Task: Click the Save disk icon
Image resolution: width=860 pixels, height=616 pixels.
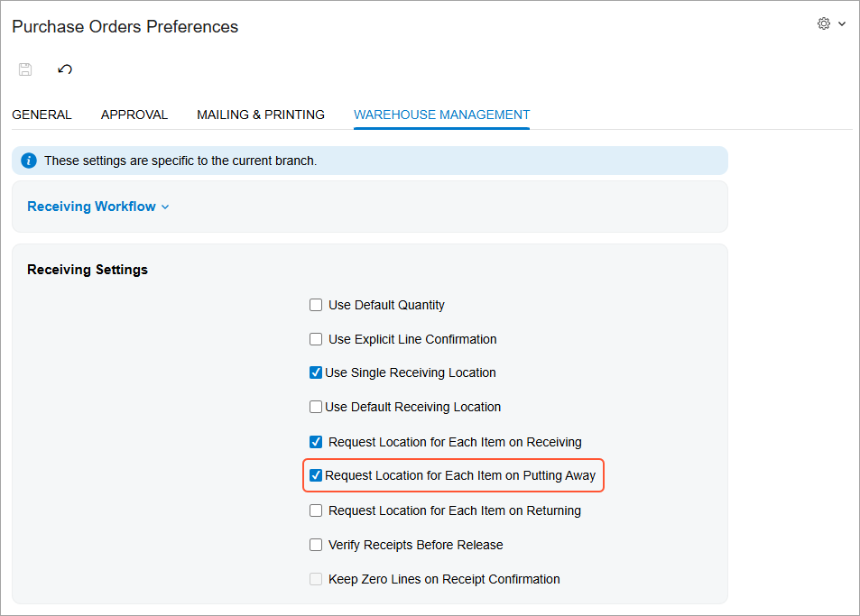Action: pos(25,69)
